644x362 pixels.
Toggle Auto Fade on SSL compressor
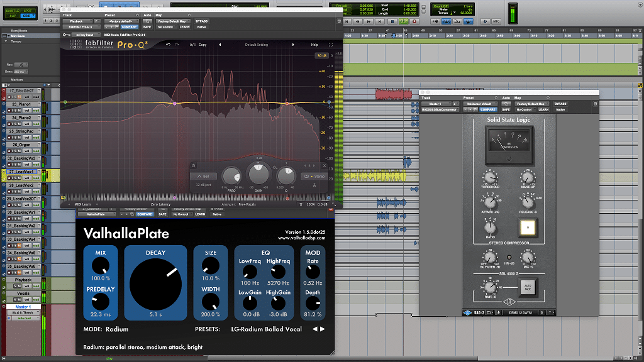click(x=528, y=287)
